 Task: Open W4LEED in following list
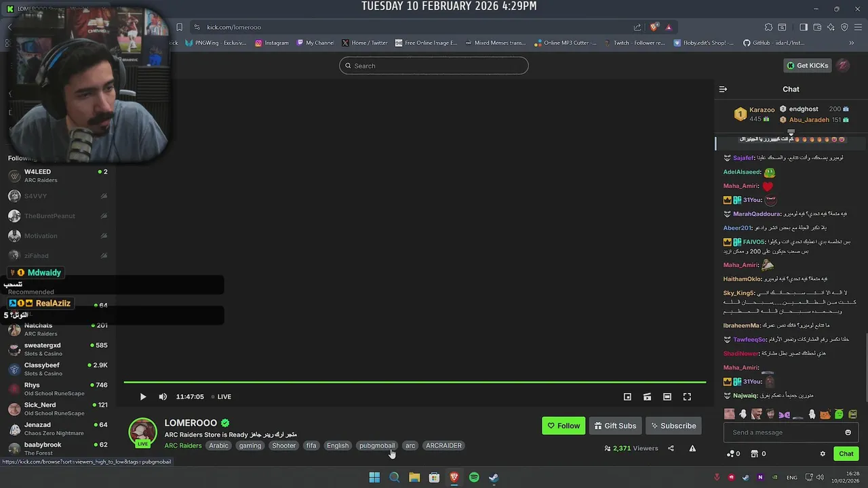tap(58, 176)
